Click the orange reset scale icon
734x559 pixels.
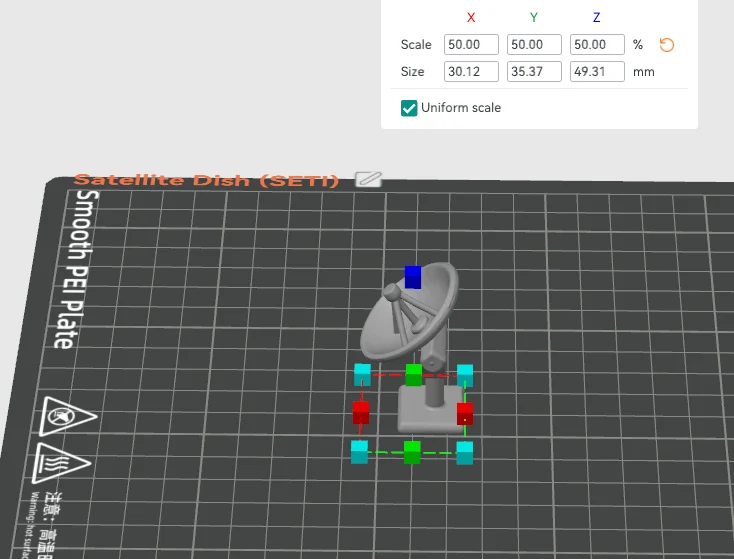(667, 45)
